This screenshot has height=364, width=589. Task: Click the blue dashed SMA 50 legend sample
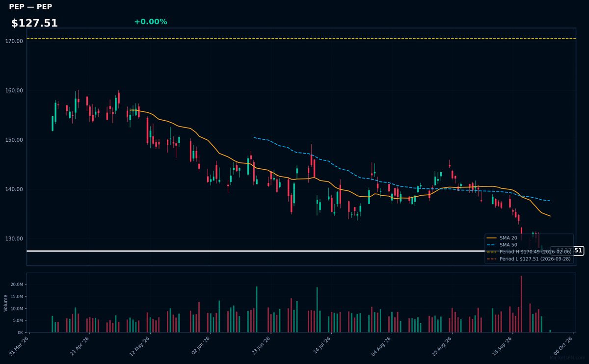492,245
